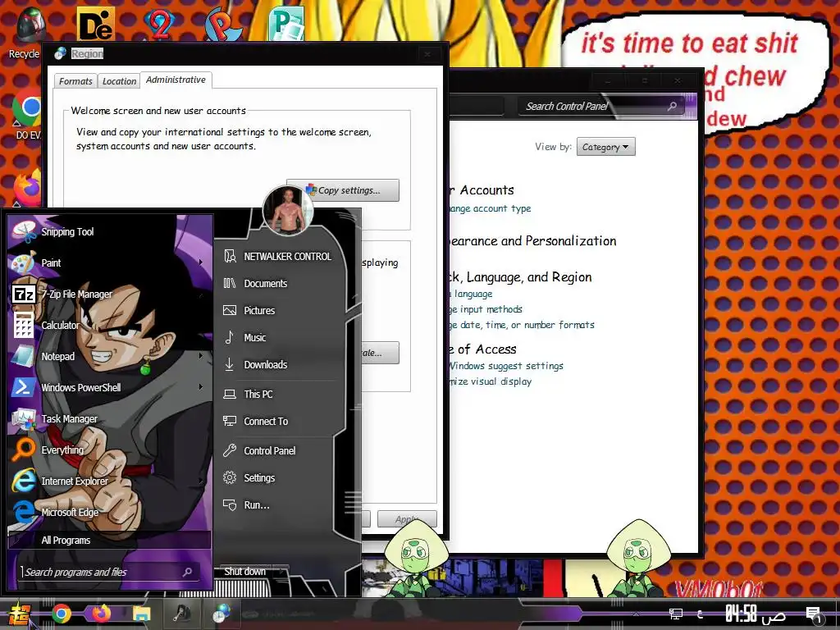Open File Explorer from taskbar
Viewport: 840px width, 630px height.
point(141,614)
